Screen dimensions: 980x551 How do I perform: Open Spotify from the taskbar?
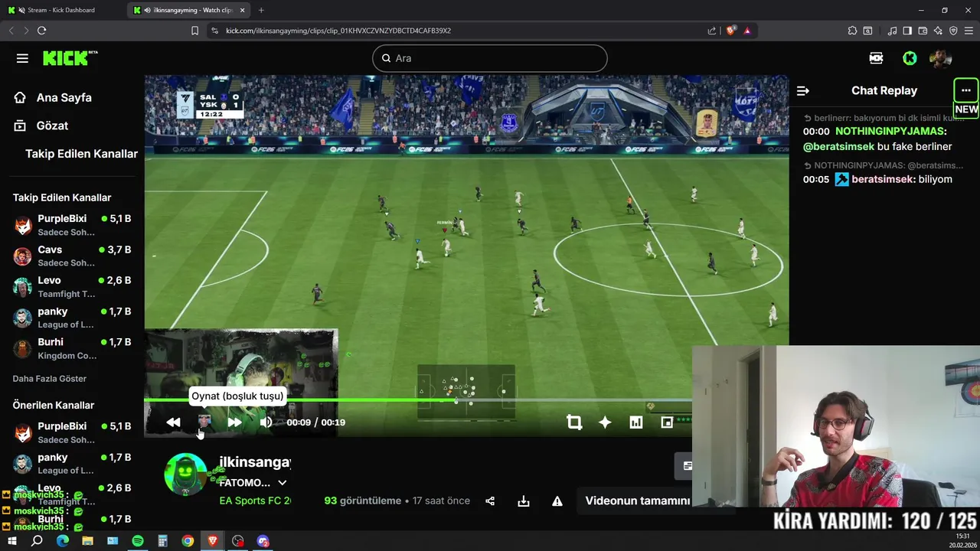tap(138, 541)
